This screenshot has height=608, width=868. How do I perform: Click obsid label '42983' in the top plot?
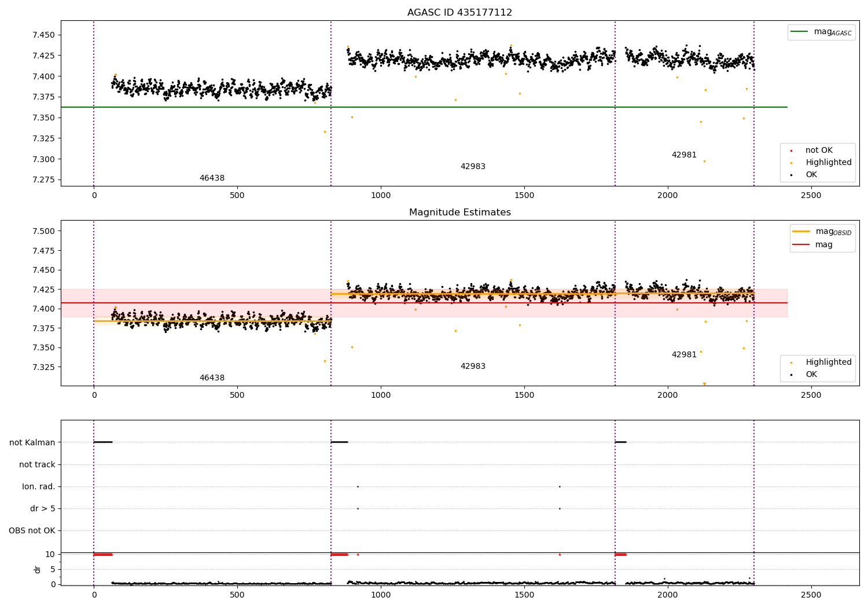pos(473,167)
